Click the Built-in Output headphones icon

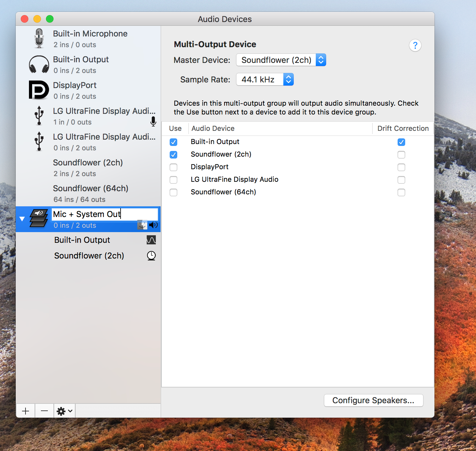(39, 64)
